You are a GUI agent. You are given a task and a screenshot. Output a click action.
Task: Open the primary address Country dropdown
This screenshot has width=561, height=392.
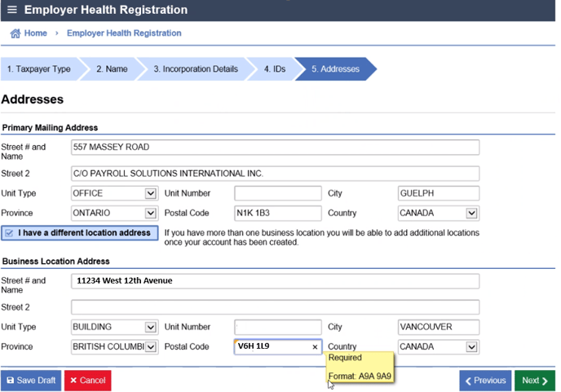471,214
